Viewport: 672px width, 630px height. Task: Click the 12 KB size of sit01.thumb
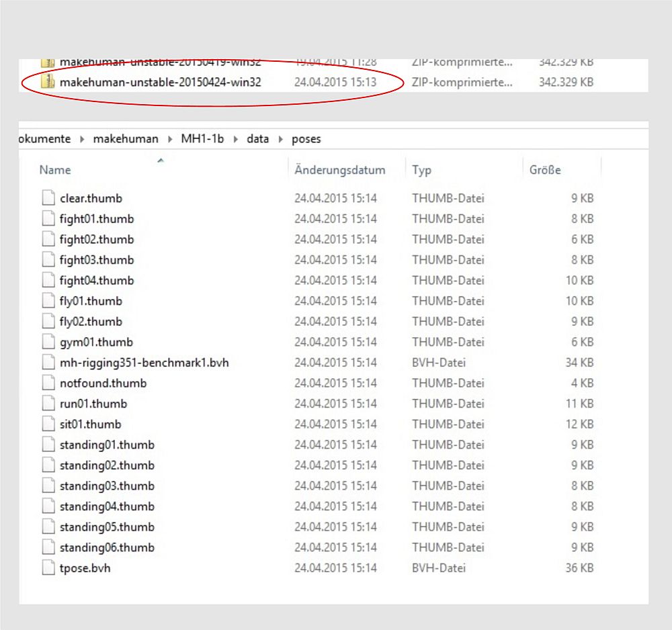[x=579, y=424]
